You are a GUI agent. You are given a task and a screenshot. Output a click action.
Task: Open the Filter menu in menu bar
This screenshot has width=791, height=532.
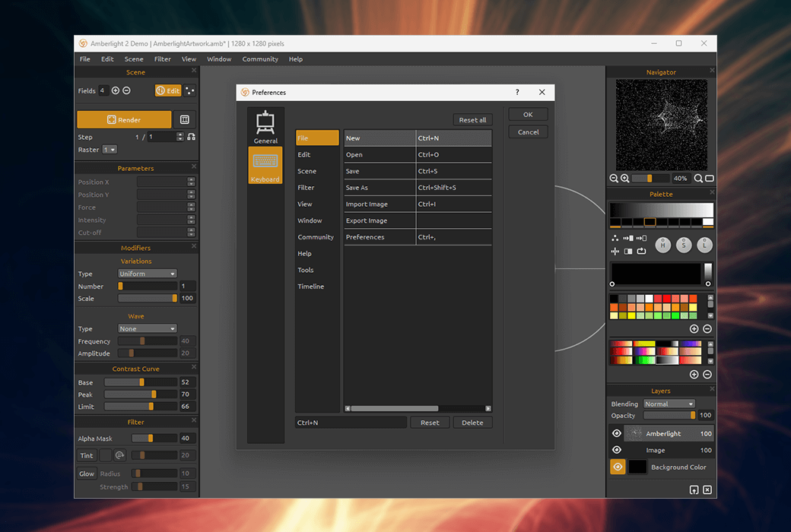coord(163,59)
